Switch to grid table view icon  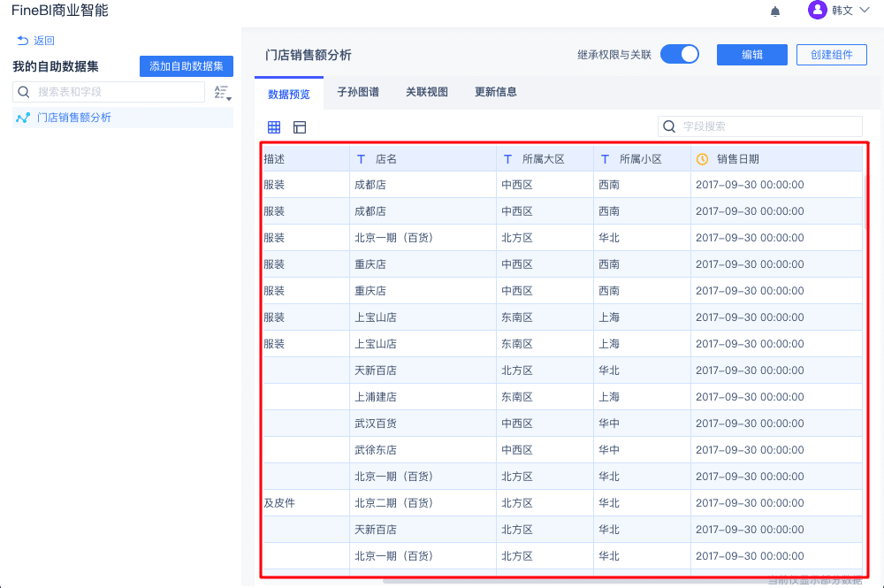274,127
